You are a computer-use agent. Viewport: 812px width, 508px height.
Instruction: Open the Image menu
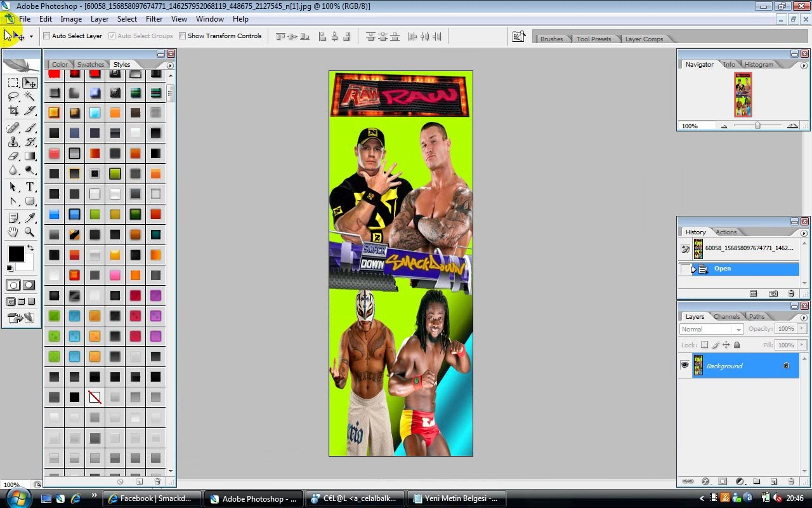point(71,19)
